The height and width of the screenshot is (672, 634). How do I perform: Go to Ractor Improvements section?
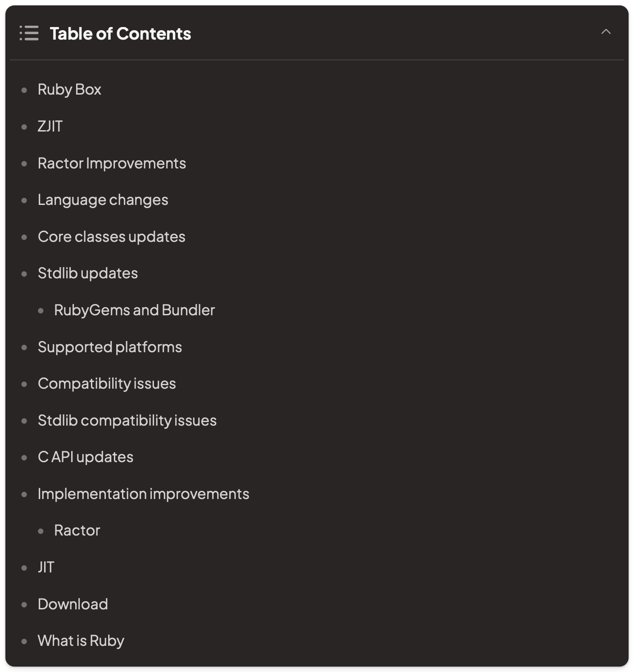[x=112, y=163]
